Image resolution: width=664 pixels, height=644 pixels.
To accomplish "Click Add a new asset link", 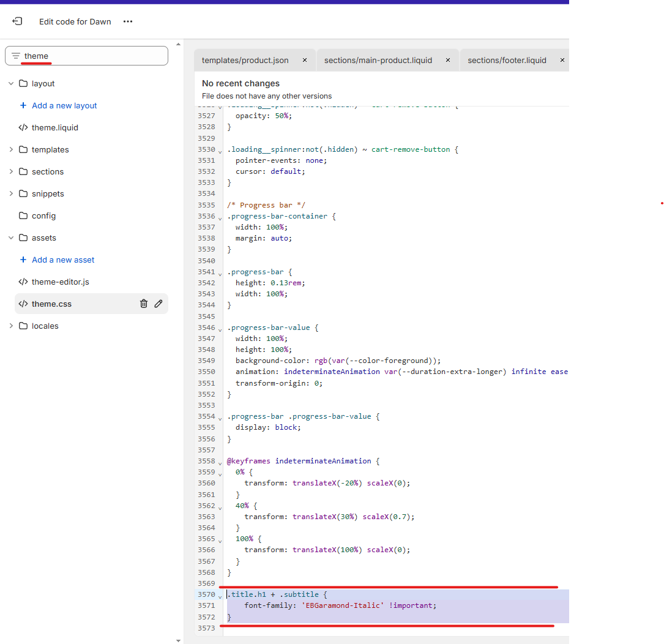I will (x=63, y=260).
